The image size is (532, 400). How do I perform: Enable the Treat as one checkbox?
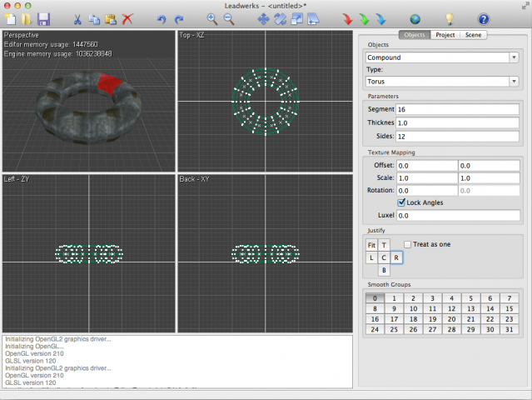(x=407, y=243)
